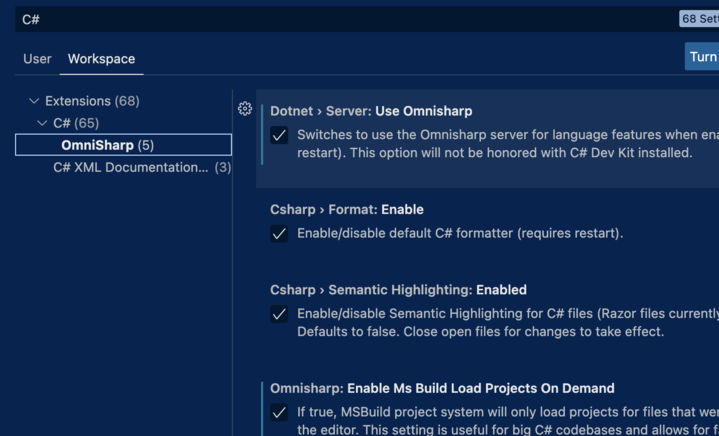Click the 'Enable/disable default C# formatter' description
Viewport: 719px width, 436px height.
pyautogui.click(x=460, y=233)
